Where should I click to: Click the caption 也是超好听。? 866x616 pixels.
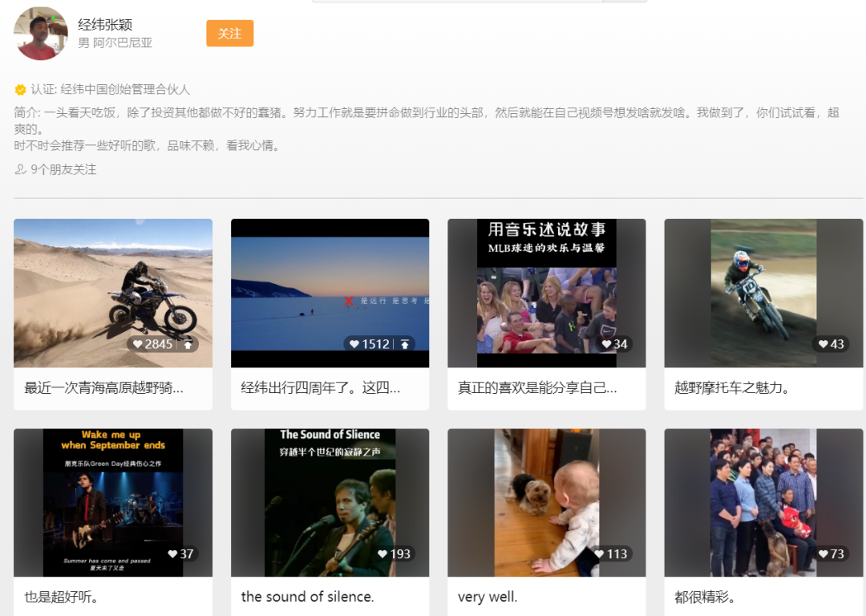click(62, 597)
